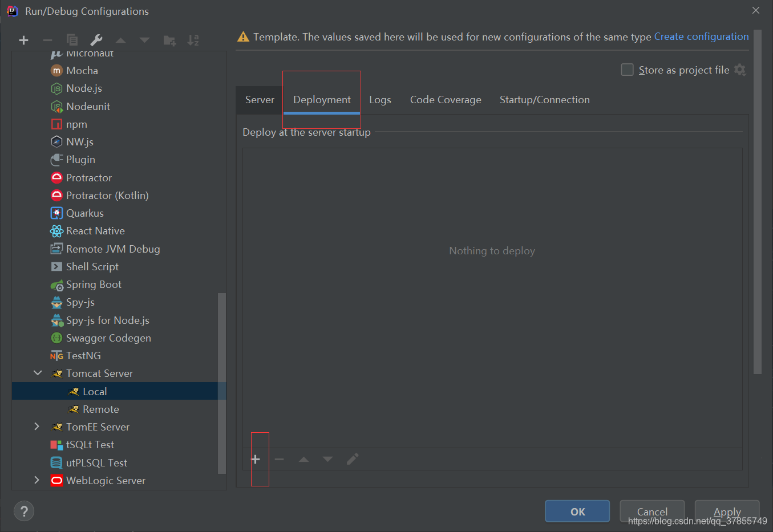Viewport: 773px width, 532px height.
Task: Click the Quarkus icon
Action: pyautogui.click(x=56, y=213)
